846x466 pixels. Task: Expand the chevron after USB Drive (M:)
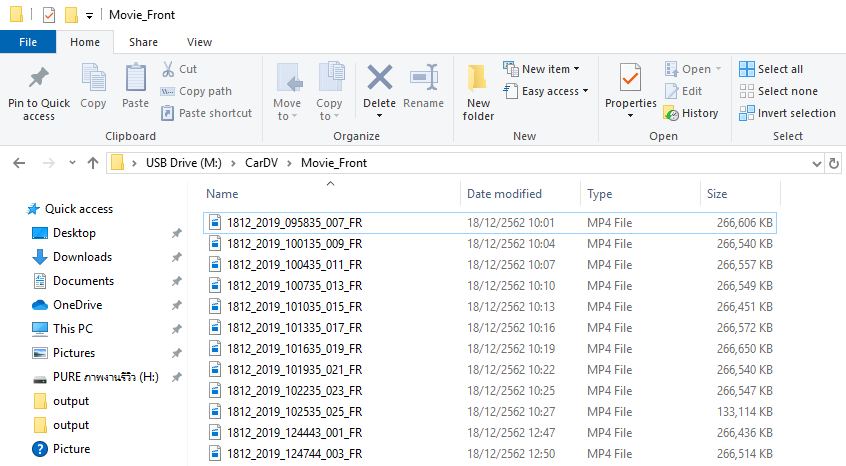click(x=234, y=163)
